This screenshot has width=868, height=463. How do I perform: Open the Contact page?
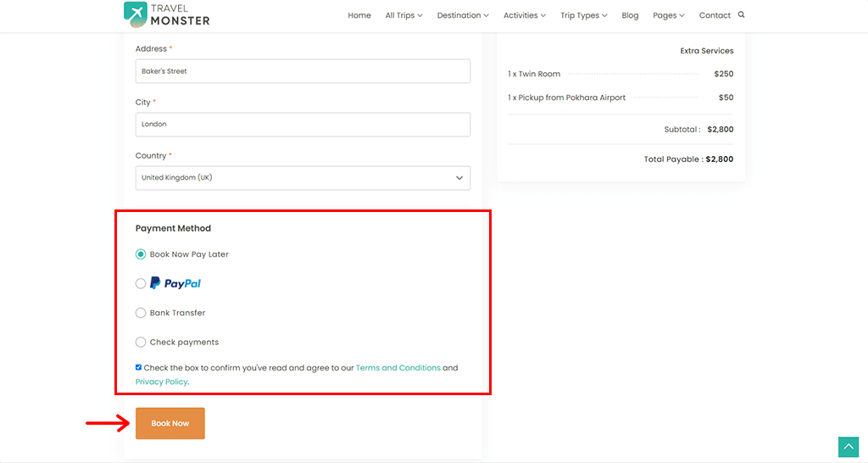click(x=715, y=15)
